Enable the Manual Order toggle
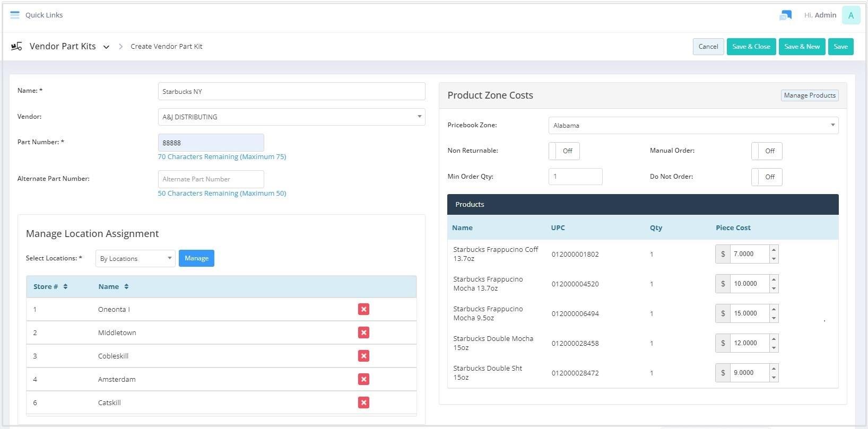Image resolution: width=868 pixels, height=429 pixels. click(767, 151)
